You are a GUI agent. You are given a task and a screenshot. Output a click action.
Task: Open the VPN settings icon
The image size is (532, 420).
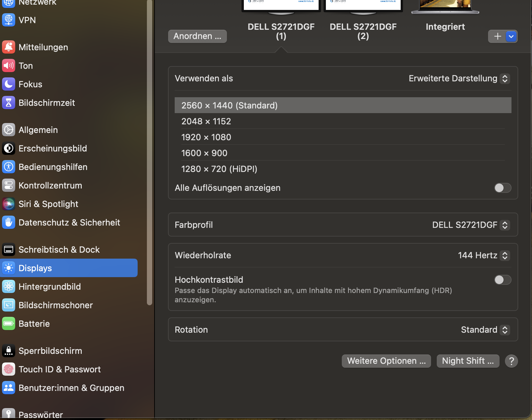9,20
